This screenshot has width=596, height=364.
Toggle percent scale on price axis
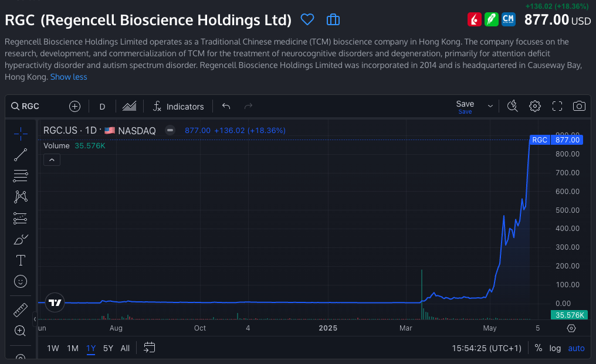[x=539, y=348]
